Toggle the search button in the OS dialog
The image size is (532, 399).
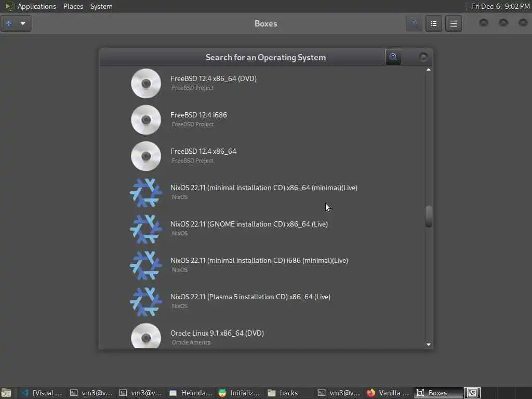(393, 57)
